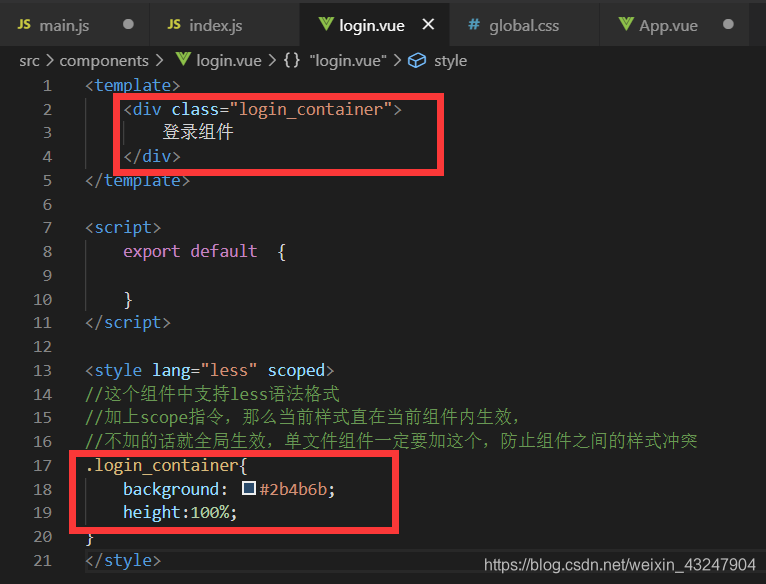Click the cube icon before style breadcrumb
Image resolution: width=766 pixels, height=584 pixels.
tap(417, 61)
